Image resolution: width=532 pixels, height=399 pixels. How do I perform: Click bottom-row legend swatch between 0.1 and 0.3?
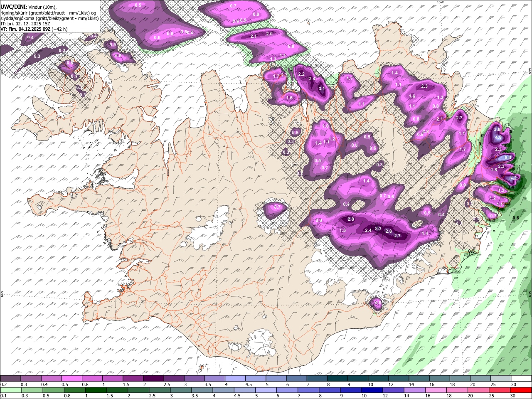click(x=10, y=390)
